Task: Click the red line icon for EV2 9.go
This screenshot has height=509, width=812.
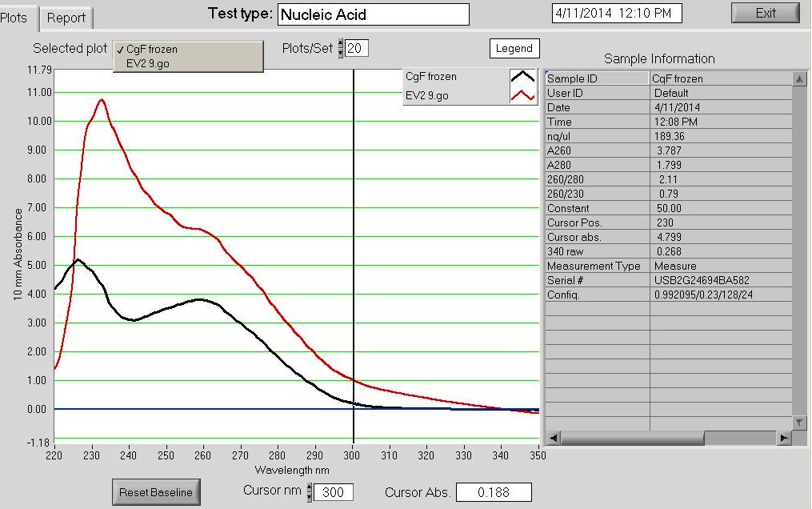Action: pos(523,95)
